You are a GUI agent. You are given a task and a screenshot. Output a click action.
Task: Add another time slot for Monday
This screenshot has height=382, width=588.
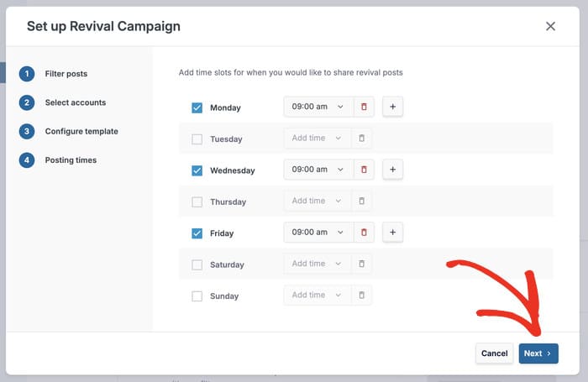click(392, 107)
